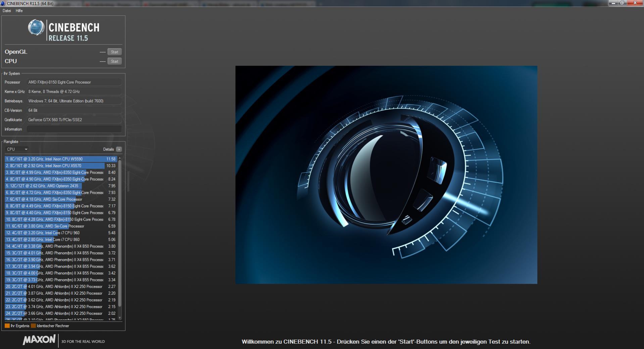The width and height of the screenshot is (644, 349).
Task: Click the ranking list scroll-up arrow
Action: pos(120,158)
